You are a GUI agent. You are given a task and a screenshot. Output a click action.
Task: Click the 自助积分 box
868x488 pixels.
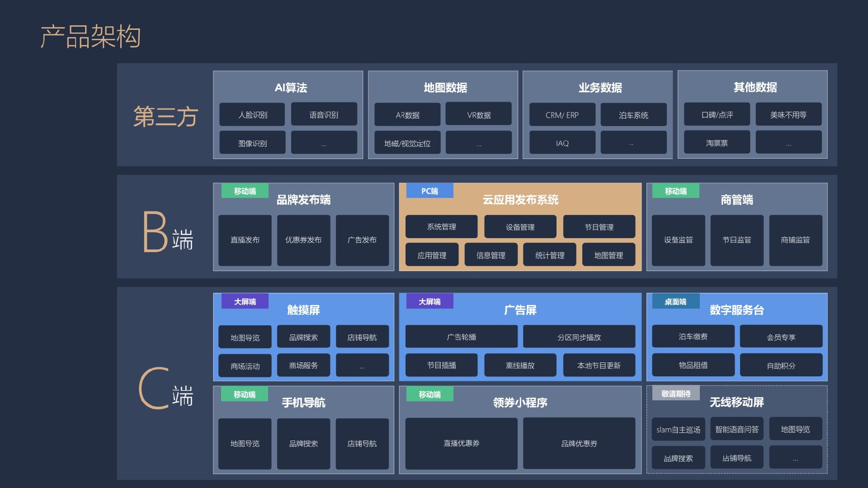point(781,365)
